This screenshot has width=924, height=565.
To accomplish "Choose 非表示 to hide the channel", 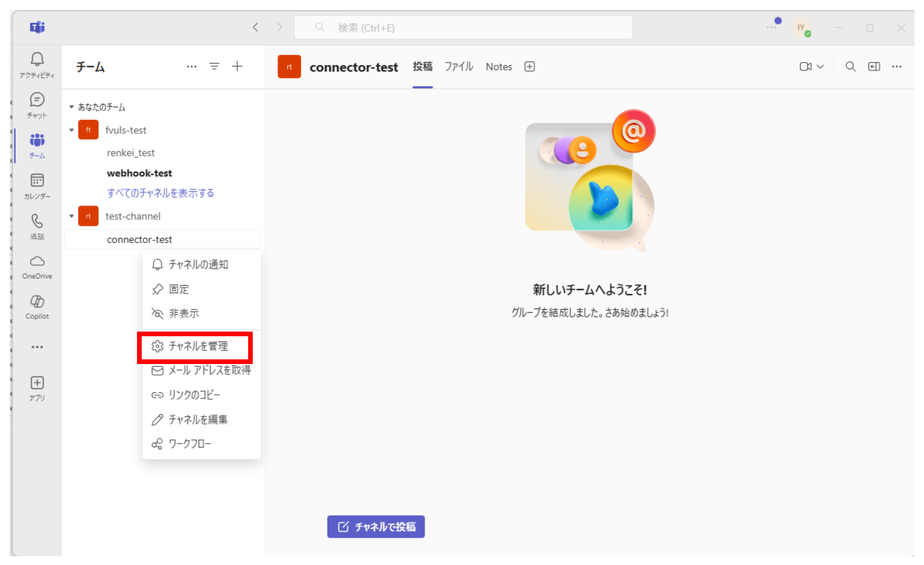I will point(183,313).
